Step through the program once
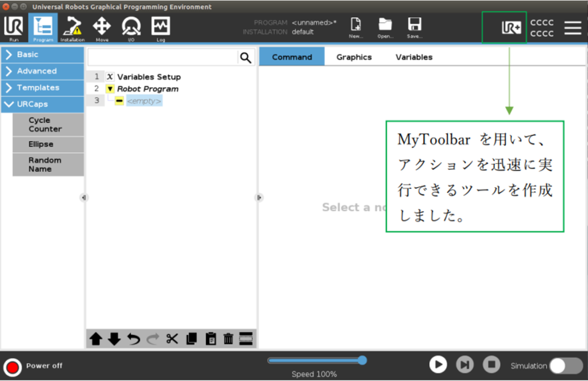 [465, 364]
